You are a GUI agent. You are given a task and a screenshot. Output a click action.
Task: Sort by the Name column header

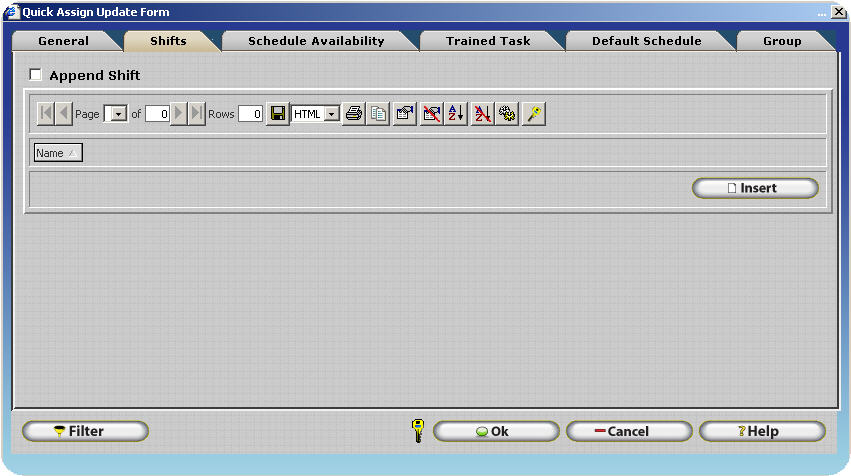coord(58,153)
